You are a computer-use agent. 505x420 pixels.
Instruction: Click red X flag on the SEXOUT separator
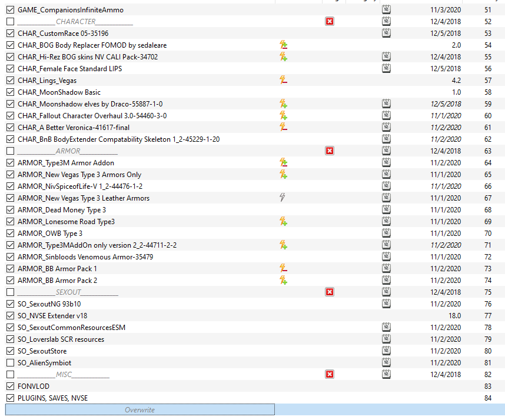[330, 292]
